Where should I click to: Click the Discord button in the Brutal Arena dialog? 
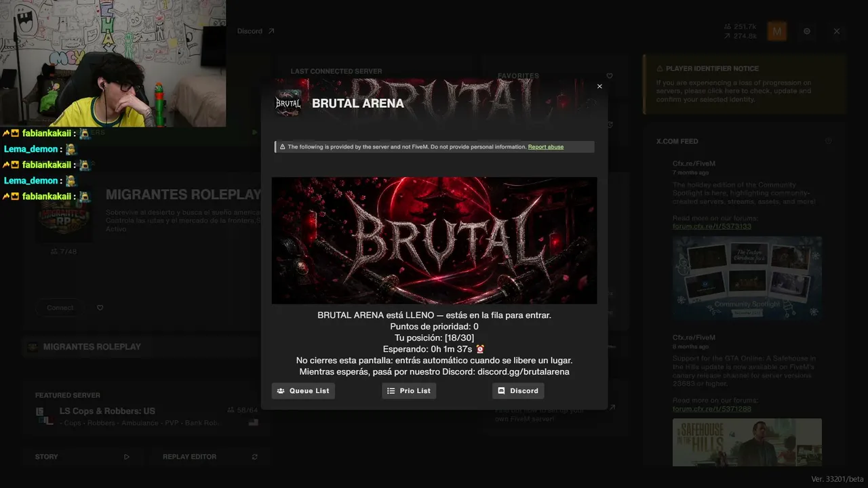point(518,391)
